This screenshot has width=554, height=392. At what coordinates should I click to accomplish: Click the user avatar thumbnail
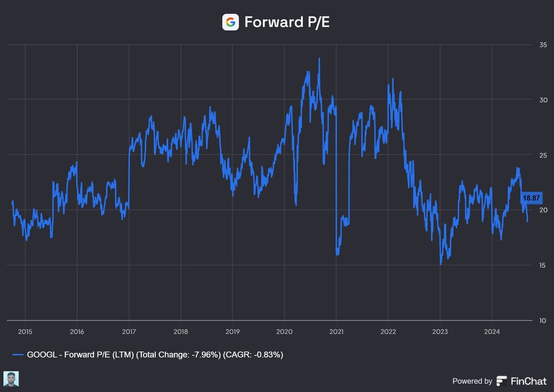[x=11, y=379]
